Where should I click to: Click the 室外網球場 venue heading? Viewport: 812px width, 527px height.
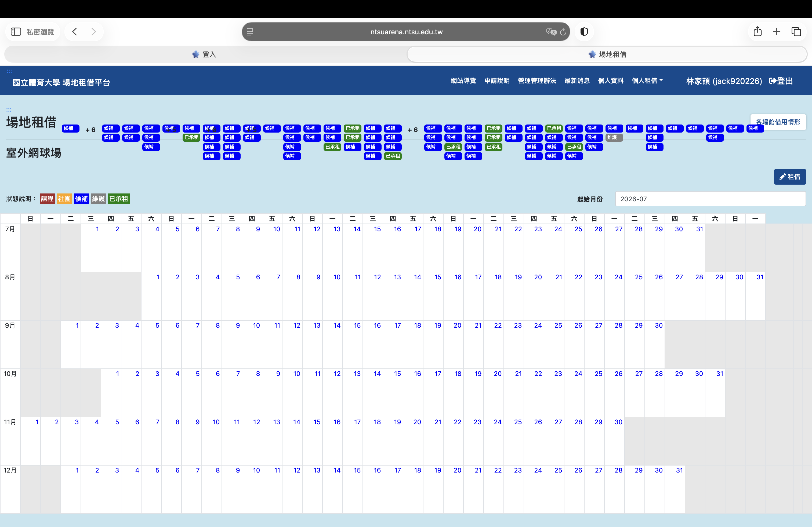tap(34, 153)
